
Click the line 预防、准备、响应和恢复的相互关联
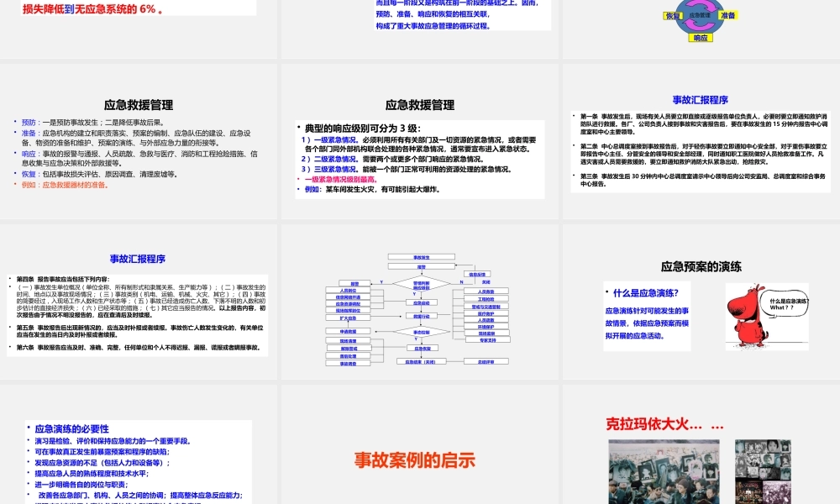click(433, 14)
